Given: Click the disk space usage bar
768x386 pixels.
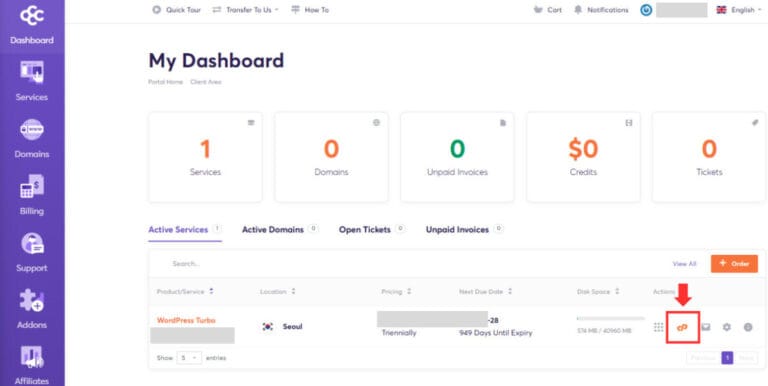Looking at the screenshot, I should pos(611,318).
